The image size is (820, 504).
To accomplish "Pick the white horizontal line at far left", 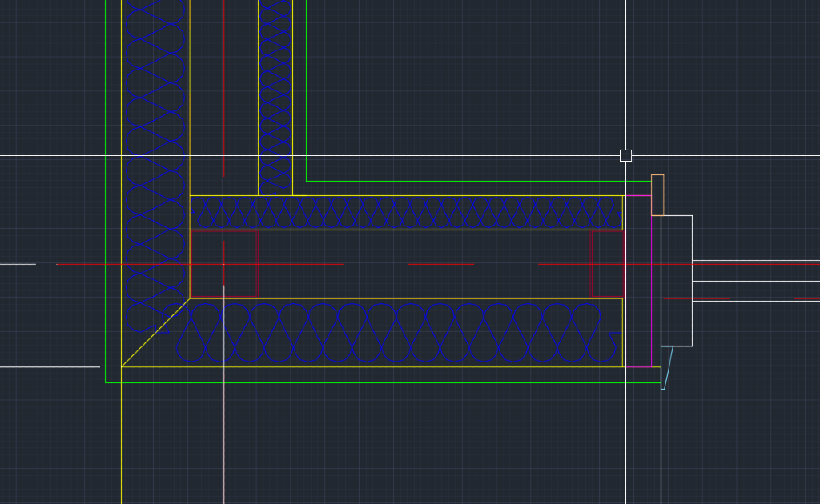I will pyautogui.click(x=48, y=367).
